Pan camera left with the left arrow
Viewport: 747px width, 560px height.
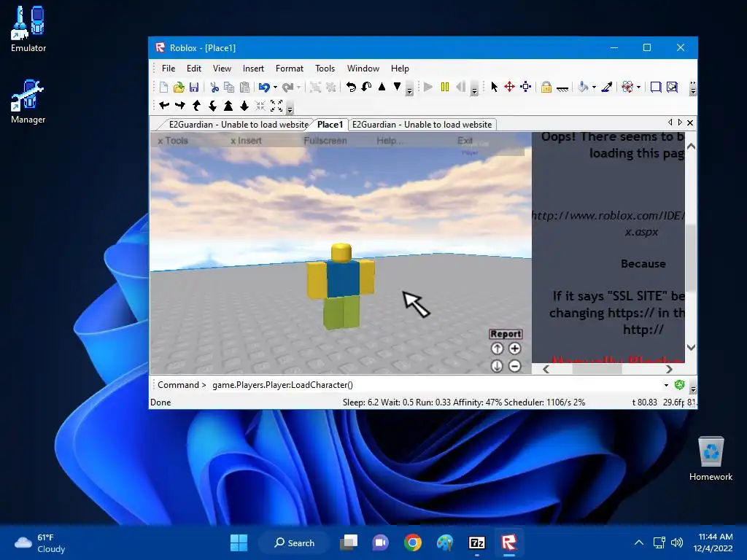164,105
